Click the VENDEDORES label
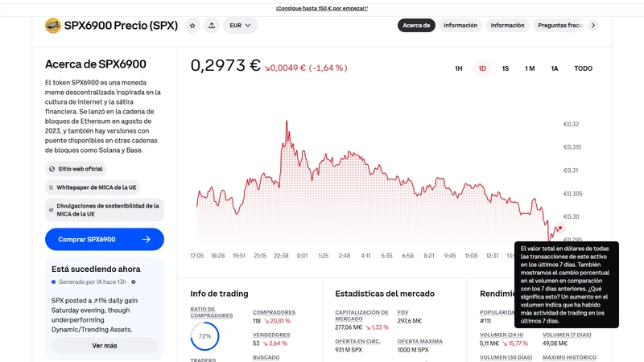Image resolution: width=644 pixels, height=362 pixels. point(271,335)
